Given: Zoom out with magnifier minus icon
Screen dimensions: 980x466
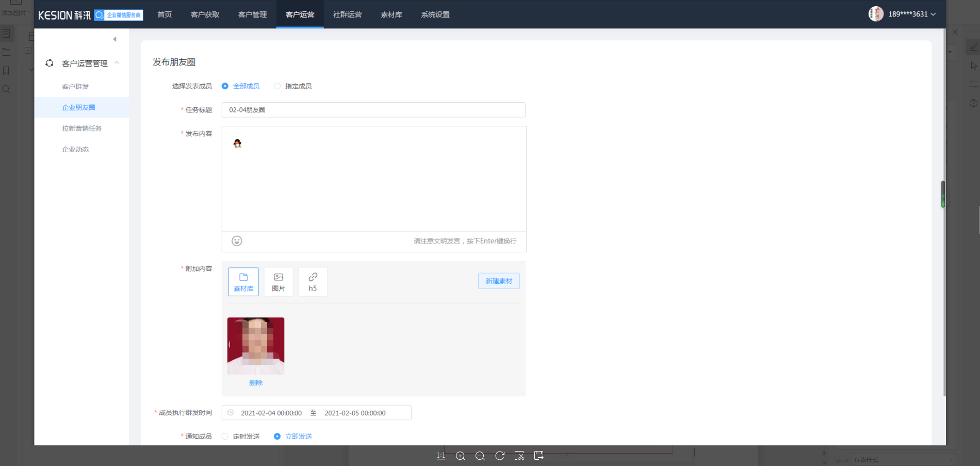Looking at the screenshot, I should (x=480, y=456).
